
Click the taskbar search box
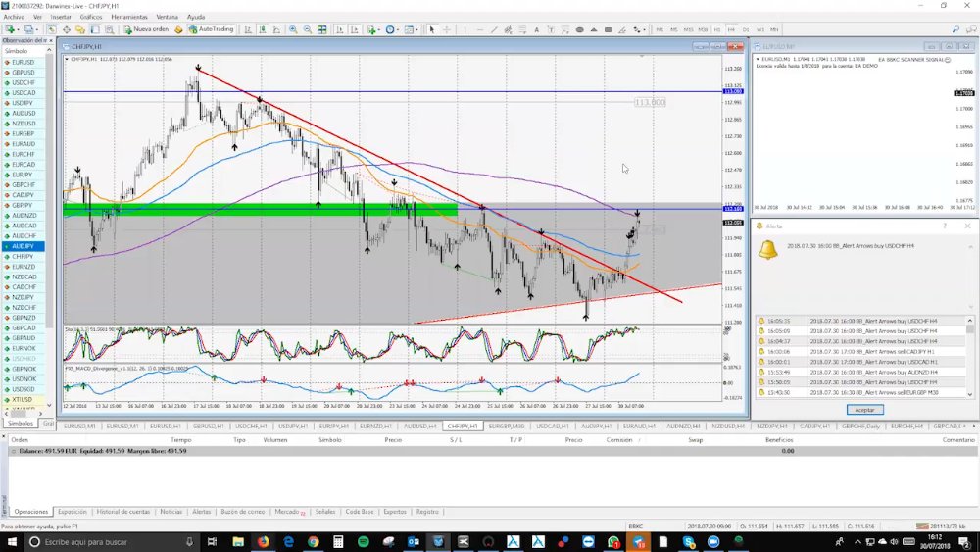[113, 541]
